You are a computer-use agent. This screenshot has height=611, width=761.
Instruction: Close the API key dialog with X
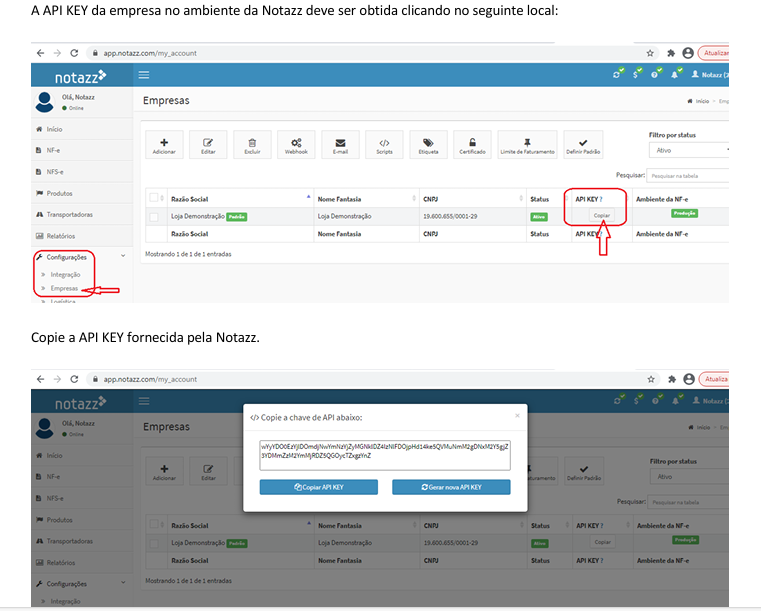point(517,415)
